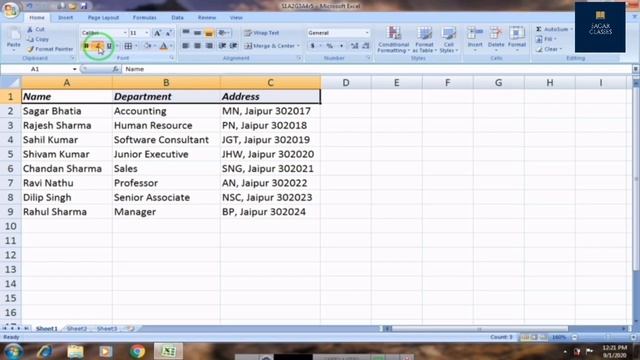Click Save icon in Quick Access toolbar
This screenshot has width=640, height=360.
(84, 6)
